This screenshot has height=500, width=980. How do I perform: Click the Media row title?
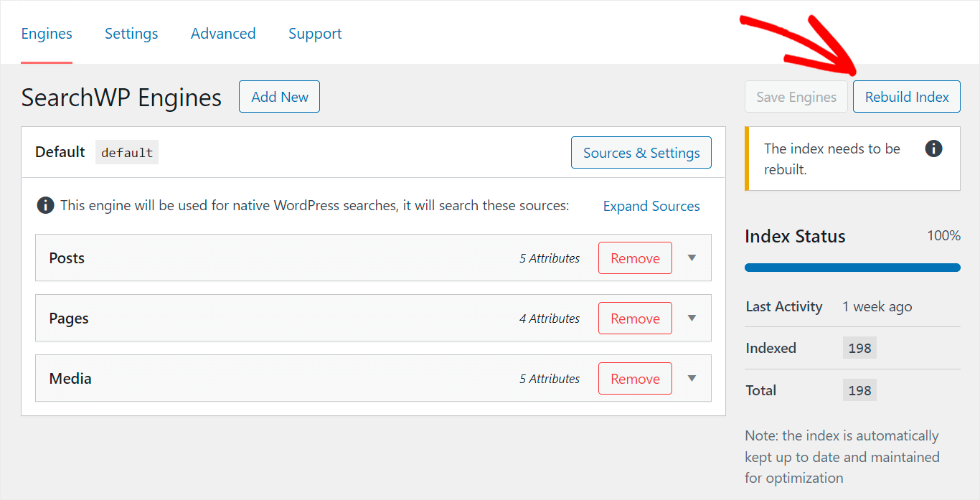[70, 379]
